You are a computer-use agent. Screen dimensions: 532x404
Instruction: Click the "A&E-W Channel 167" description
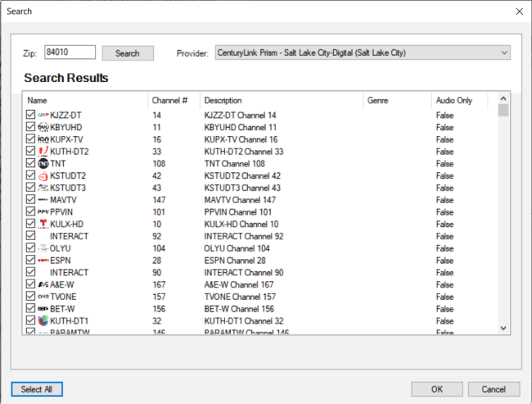tap(239, 284)
